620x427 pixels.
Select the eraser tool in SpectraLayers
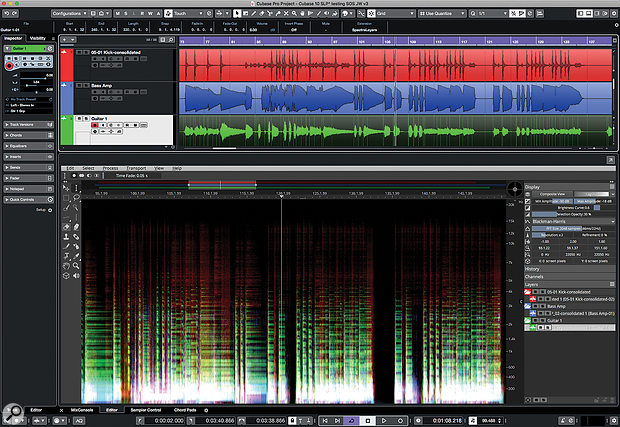[66, 227]
